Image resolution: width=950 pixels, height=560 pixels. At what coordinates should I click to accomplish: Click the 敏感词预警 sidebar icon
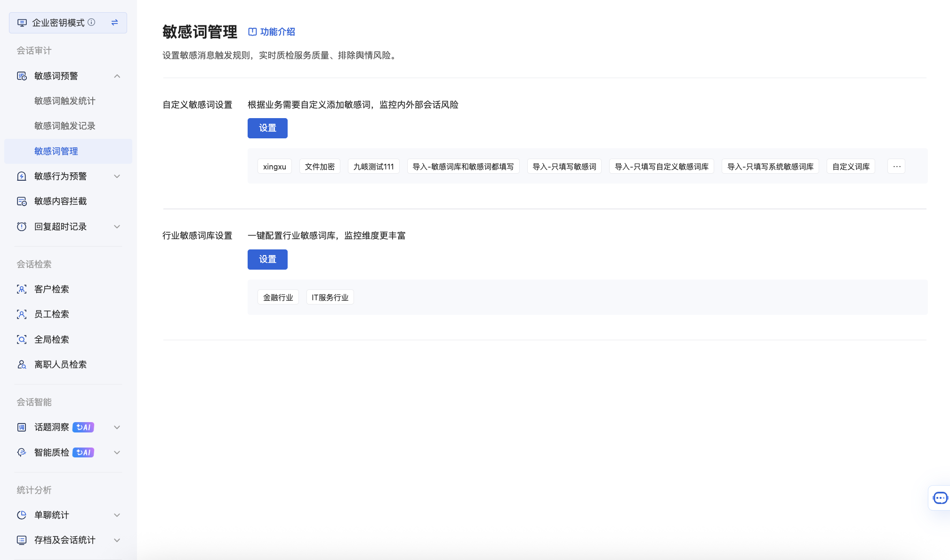tap(22, 76)
